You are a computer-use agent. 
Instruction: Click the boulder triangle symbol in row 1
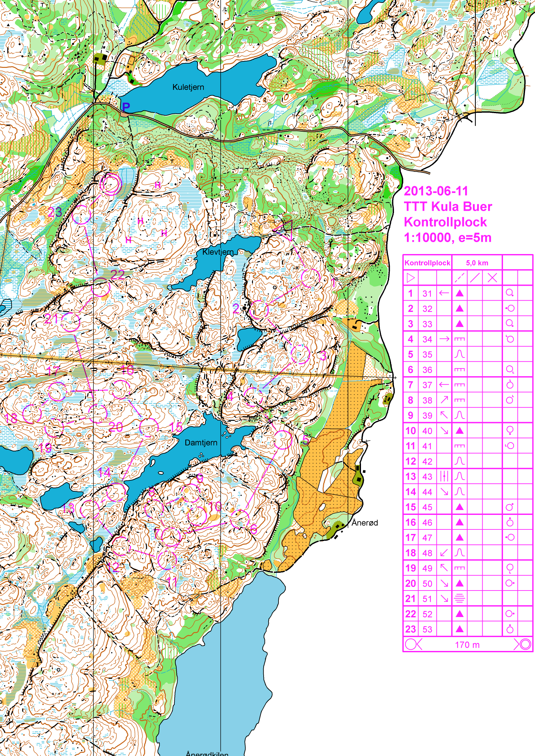pos(460,293)
